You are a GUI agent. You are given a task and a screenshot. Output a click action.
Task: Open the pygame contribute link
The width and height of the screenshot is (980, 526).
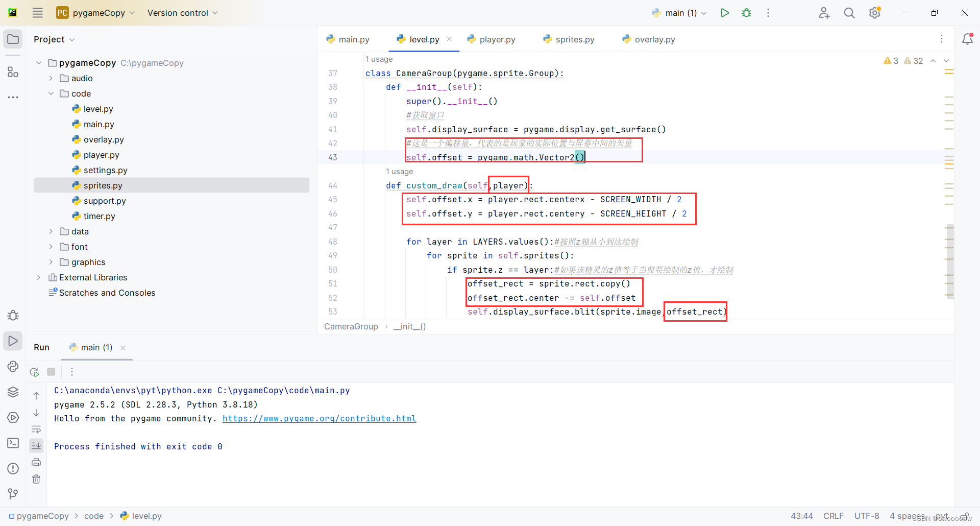(x=320, y=418)
